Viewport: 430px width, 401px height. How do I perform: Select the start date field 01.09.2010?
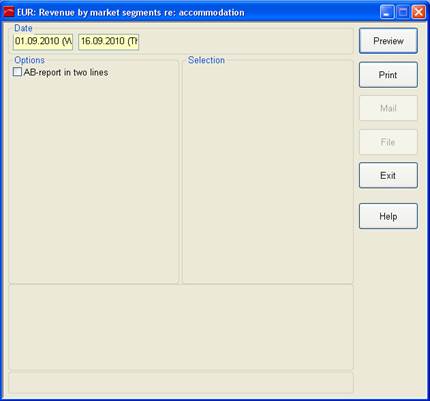point(43,42)
